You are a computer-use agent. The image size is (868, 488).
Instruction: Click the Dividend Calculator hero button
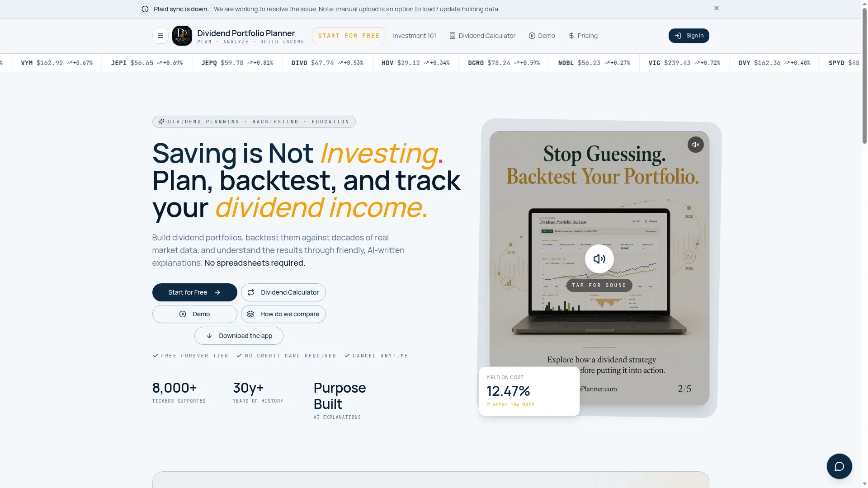[x=283, y=292]
